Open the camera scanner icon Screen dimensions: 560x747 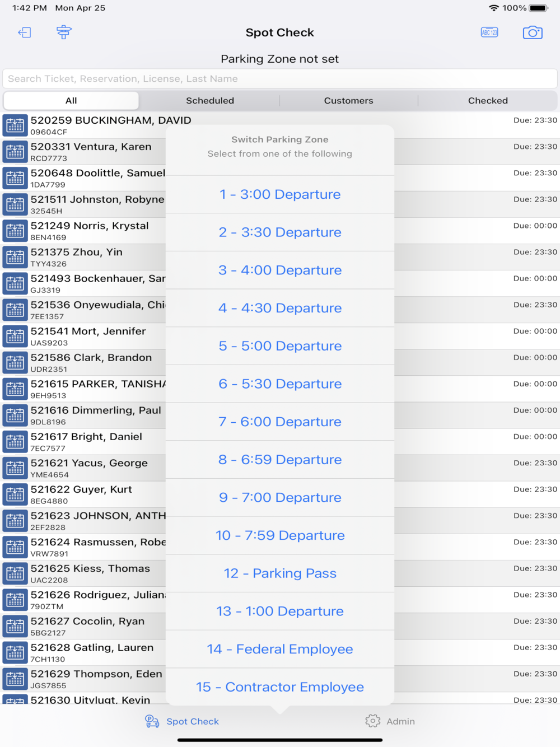pyautogui.click(x=533, y=32)
